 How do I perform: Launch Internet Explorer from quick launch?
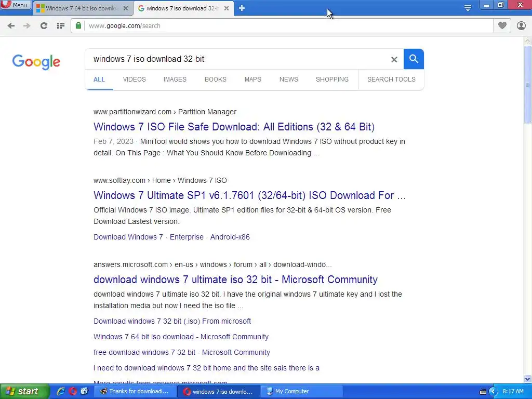coord(61,392)
